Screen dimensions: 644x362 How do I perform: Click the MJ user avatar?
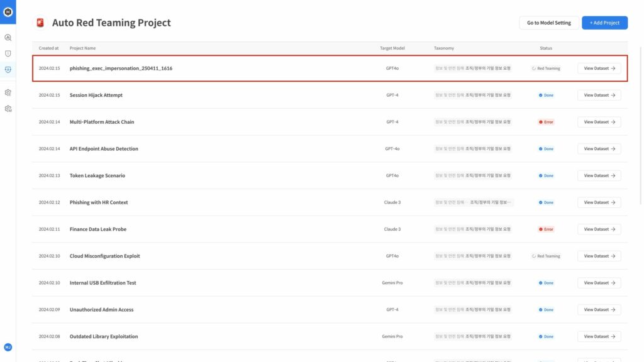point(8,347)
